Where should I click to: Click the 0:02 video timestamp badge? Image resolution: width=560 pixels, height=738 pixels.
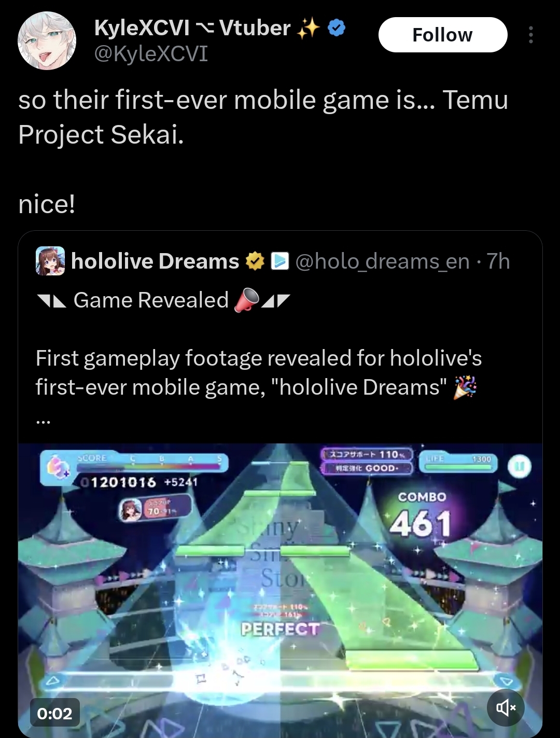pyautogui.click(x=54, y=714)
